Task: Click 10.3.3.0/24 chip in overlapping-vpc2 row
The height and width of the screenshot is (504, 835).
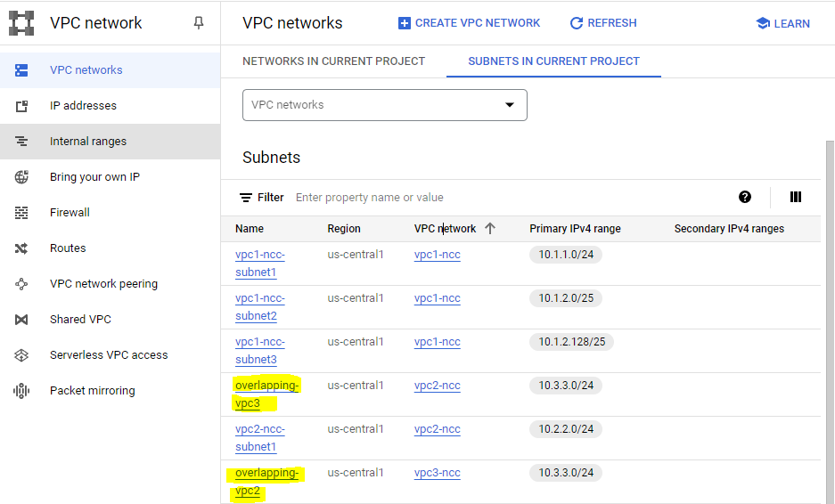Action: coord(566,473)
